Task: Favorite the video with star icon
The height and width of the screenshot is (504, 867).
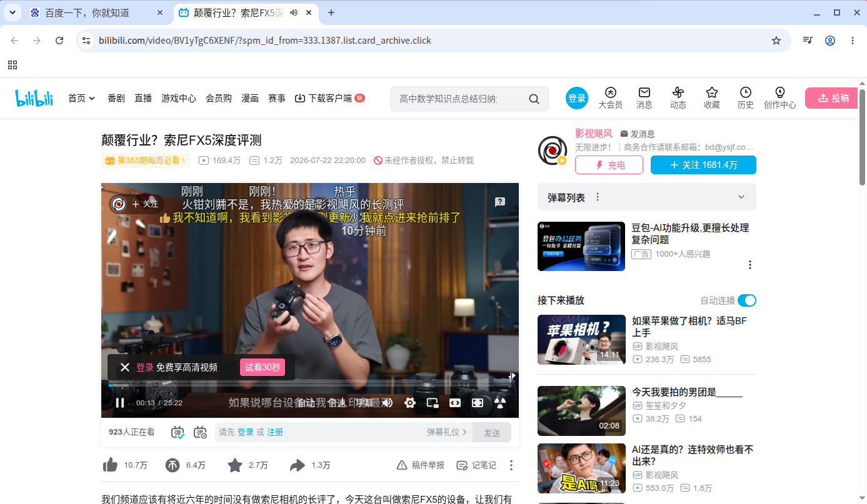Action: pos(235,465)
